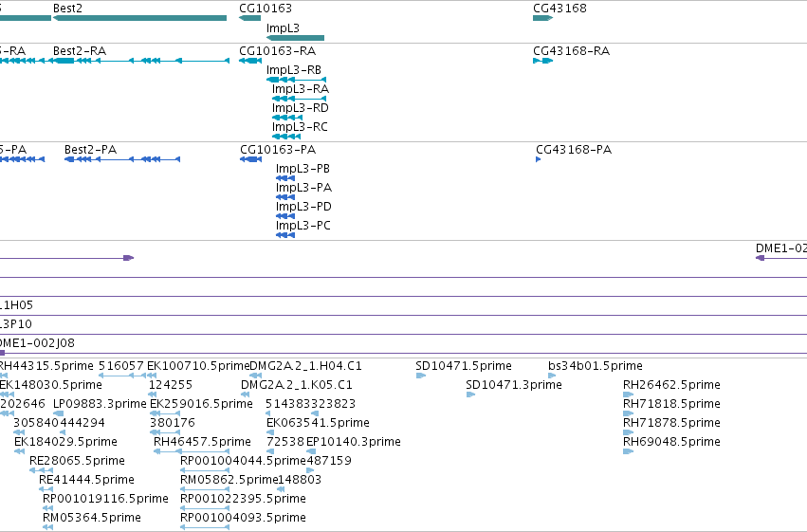The width and height of the screenshot is (807, 532).
Task: Select ImpL3-RC transcript label
Action: (x=300, y=126)
